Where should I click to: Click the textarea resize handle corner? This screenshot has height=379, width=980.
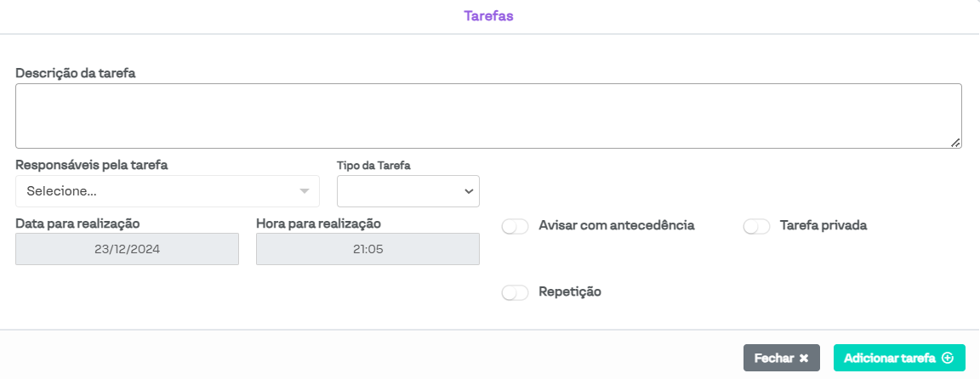pyautogui.click(x=956, y=143)
